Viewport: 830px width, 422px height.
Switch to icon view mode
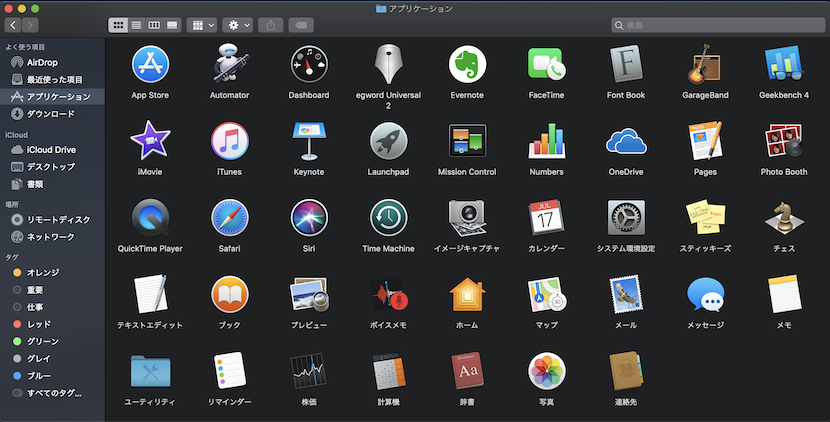(118, 25)
